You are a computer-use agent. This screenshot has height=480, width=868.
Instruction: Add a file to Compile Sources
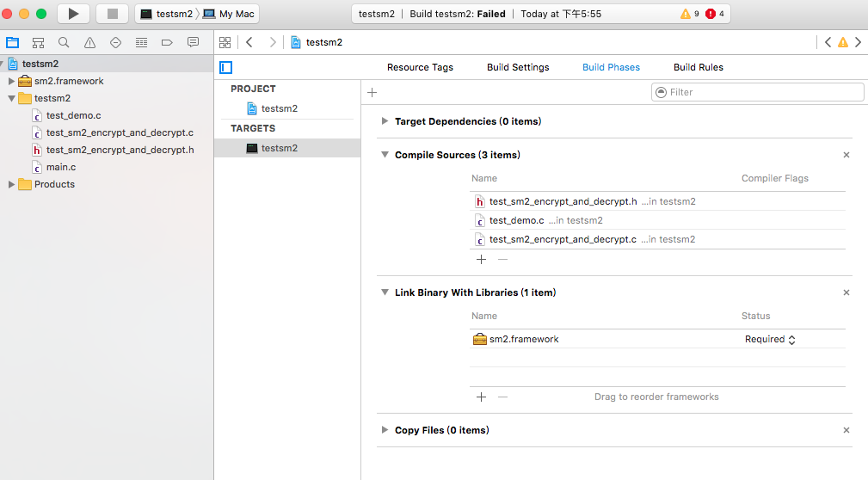pyautogui.click(x=481, y=259)
